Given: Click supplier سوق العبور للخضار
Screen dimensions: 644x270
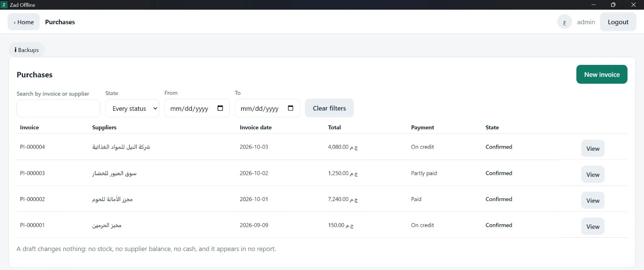Looking at the screenshot, I should pos(114,173).
